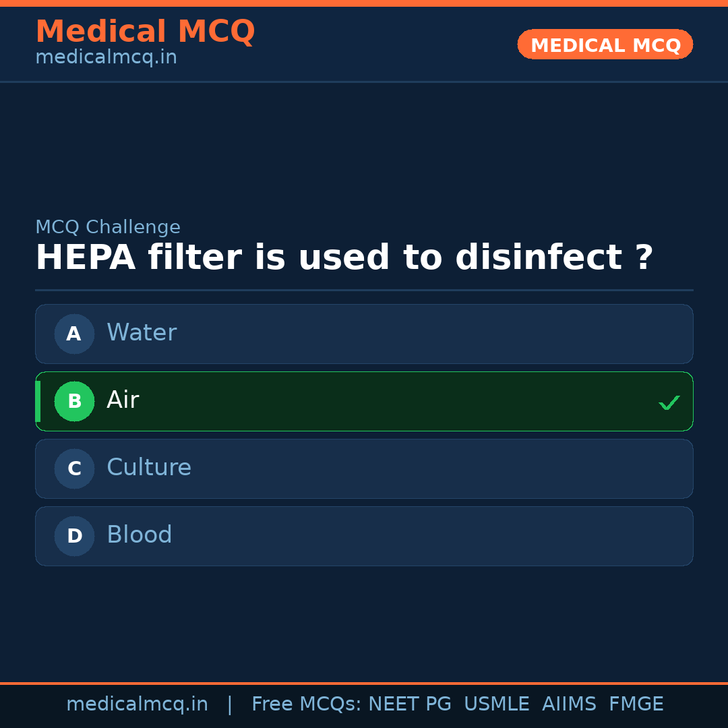Click the green B circle badge
Viewport: 728px width, 728px height.
point(74,401)
